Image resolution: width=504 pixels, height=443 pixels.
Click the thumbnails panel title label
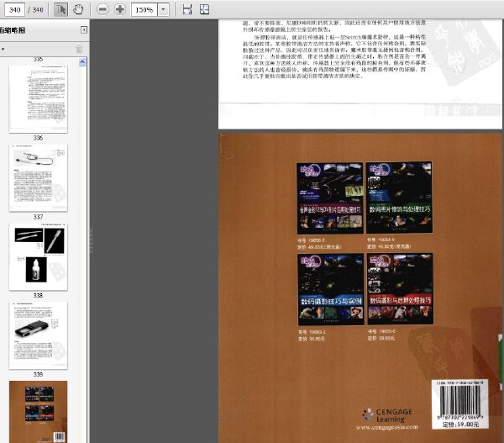[x=13, y=30]
